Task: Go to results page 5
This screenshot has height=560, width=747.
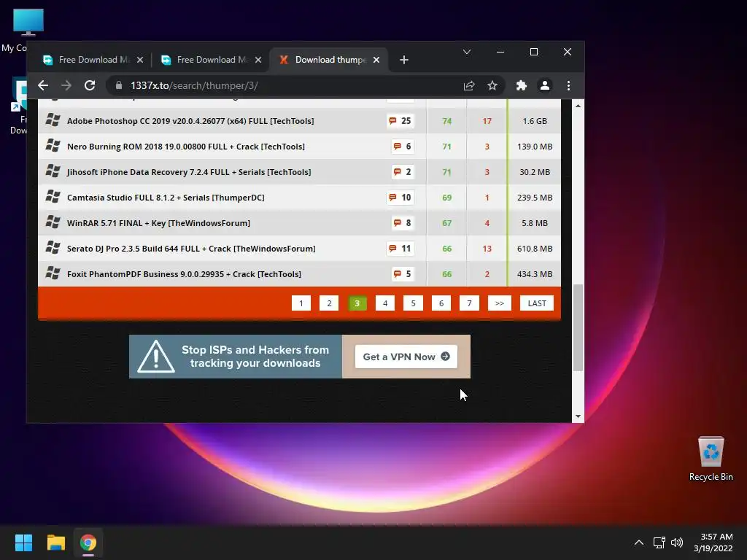Action: pyautogui.click(x=413, y=303)
